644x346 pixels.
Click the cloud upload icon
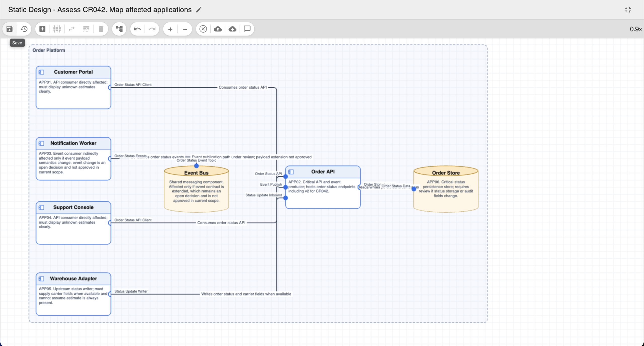pyautogui.click(x=218, y=29)
